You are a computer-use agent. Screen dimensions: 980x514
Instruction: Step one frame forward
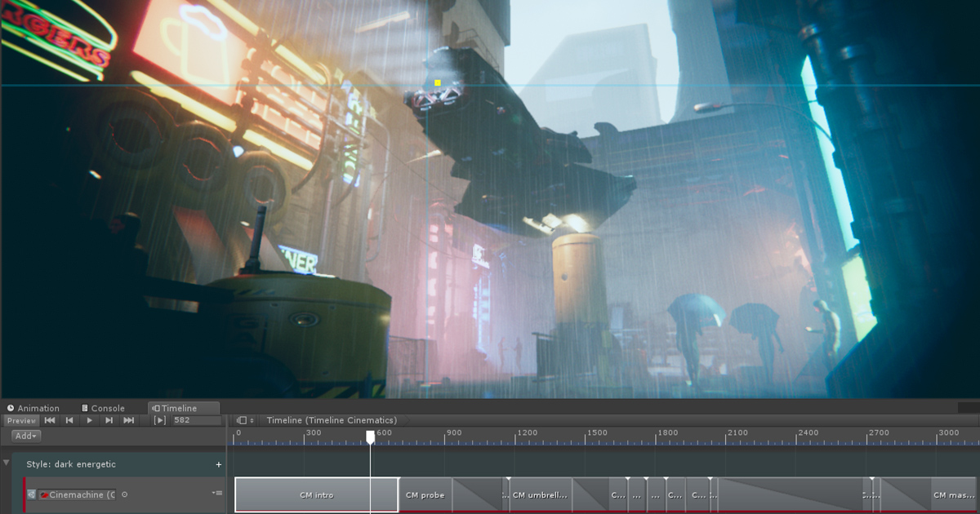click(109, 420)
